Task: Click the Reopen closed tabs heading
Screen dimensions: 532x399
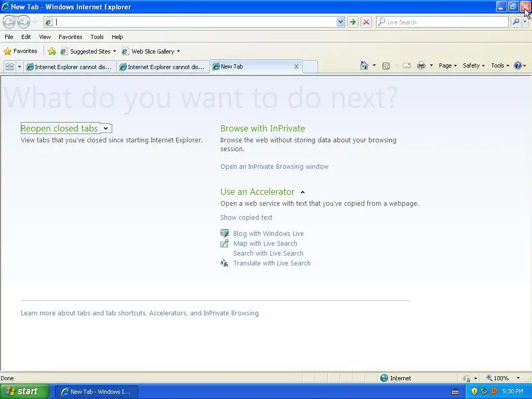Action: pyautogui.click(x=59, y=128)
